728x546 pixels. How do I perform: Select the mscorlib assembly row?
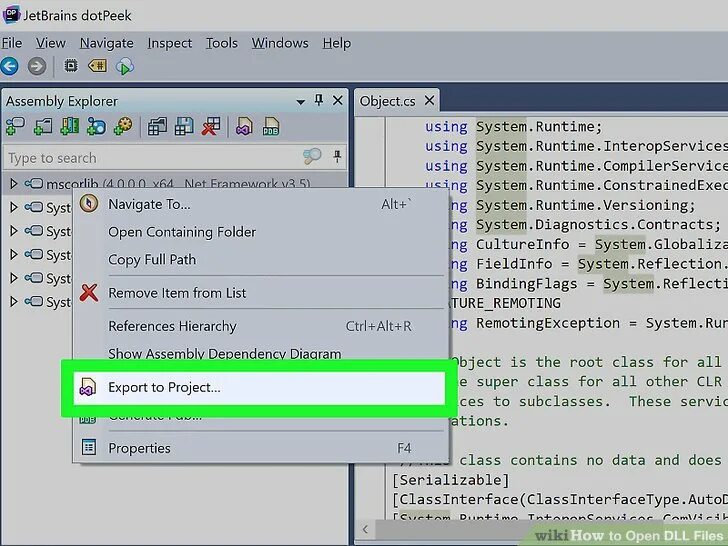coord(174,183)
